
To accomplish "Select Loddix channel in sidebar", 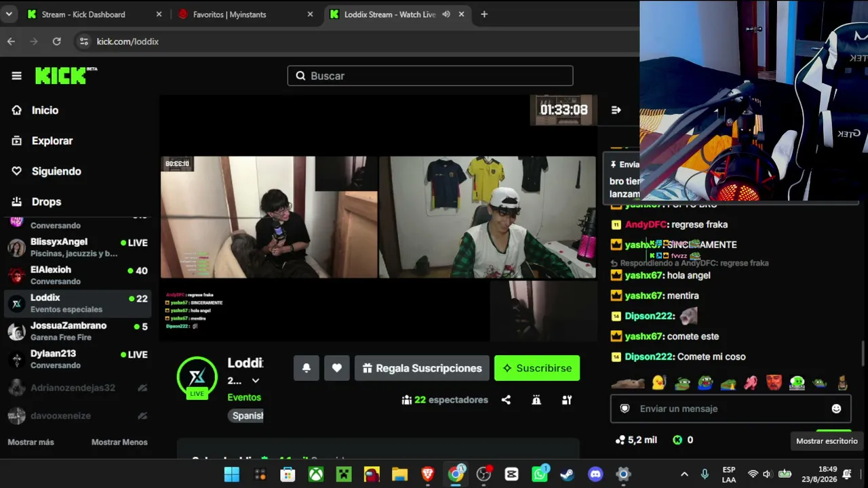I will point(77,303).
